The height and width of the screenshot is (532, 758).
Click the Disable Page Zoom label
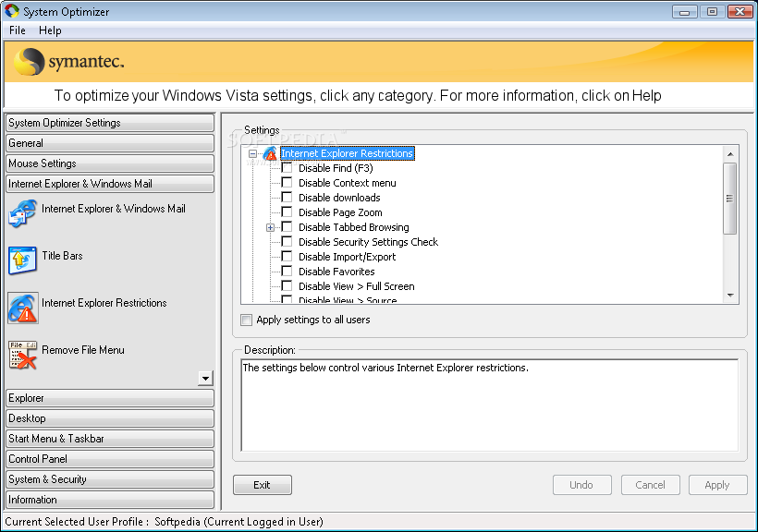(x=340, y=212)
